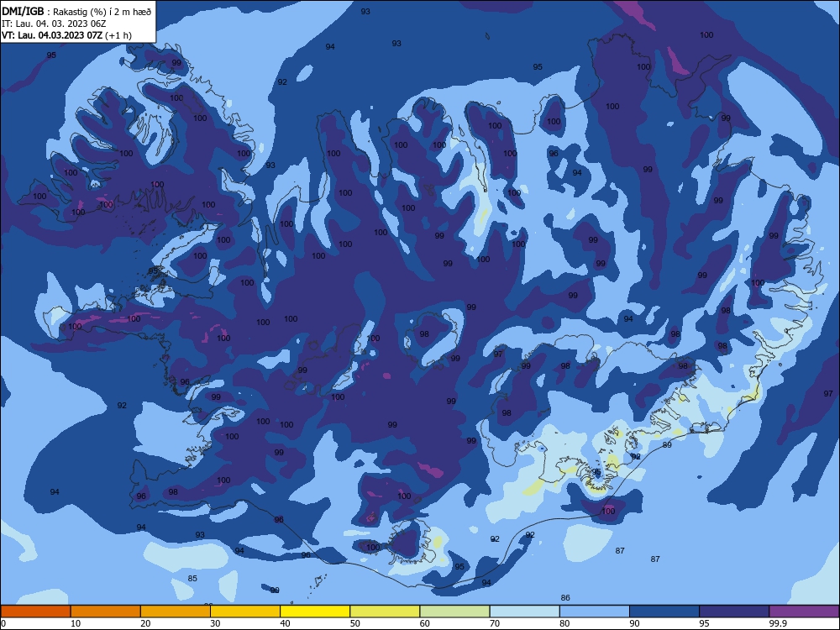This screenshot has height=630, width=840.
Task: Pick the 60–70 pale green legend swatch
Action: click(454, 612)
